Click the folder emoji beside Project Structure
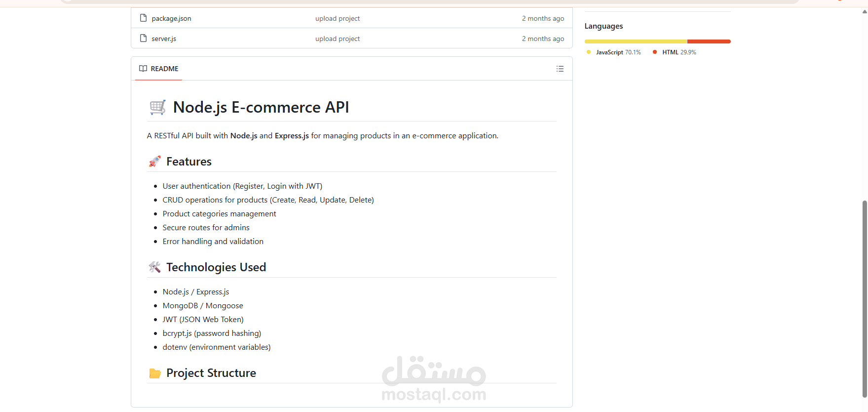 155,373
